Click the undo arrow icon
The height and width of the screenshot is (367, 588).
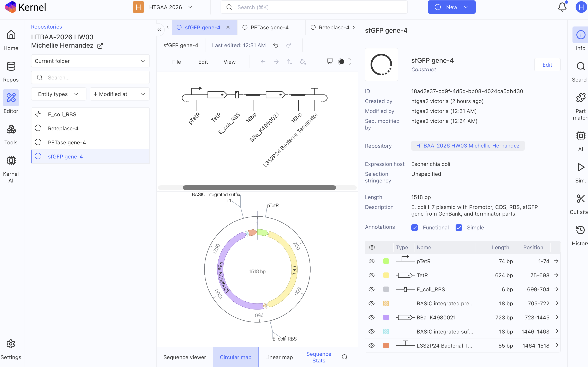tap(275, 45)
